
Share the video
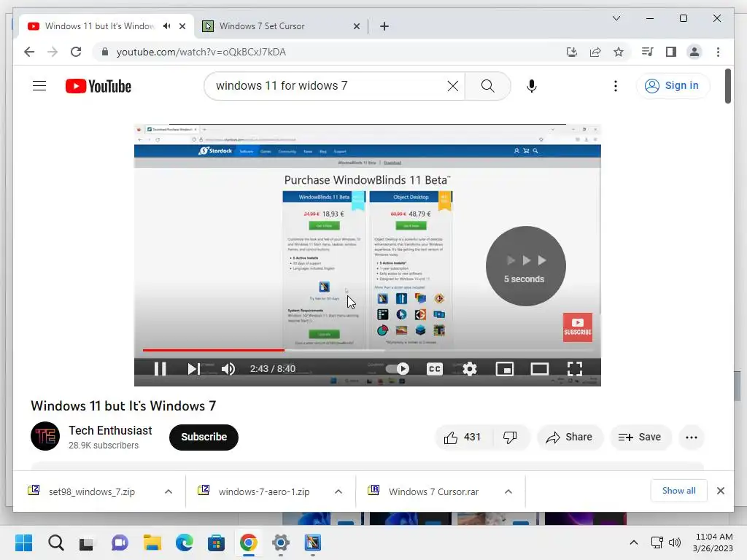click(570, 437)
